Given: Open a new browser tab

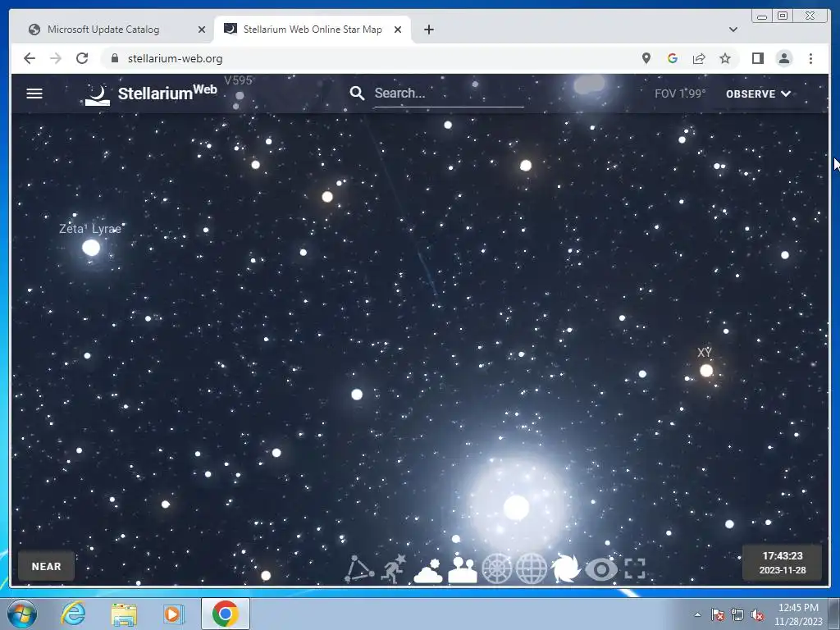Looking at the screenshot, I should (428, 30).
